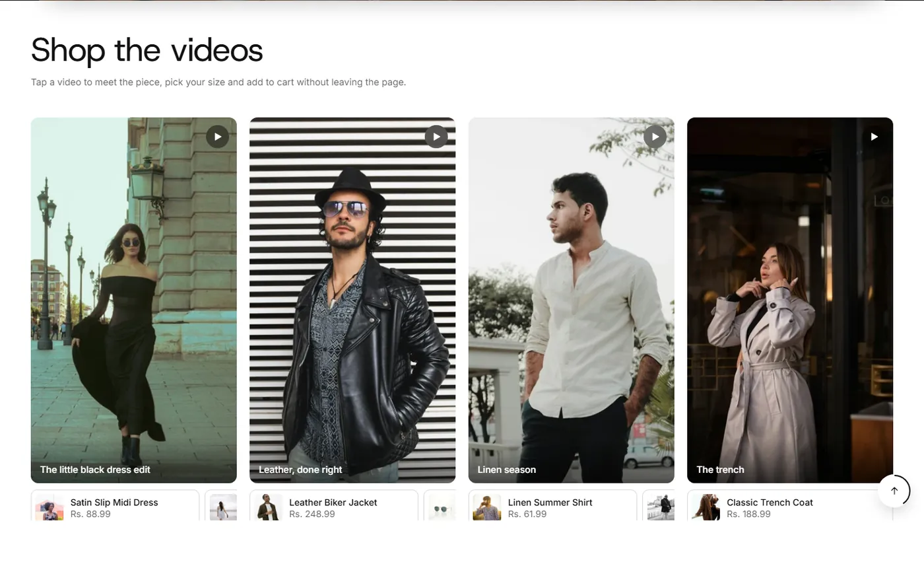Viewport: 924px width, 564px height.
Task: Open the partially visible card after Linen Summer Shirt
Action: [659, 505]
